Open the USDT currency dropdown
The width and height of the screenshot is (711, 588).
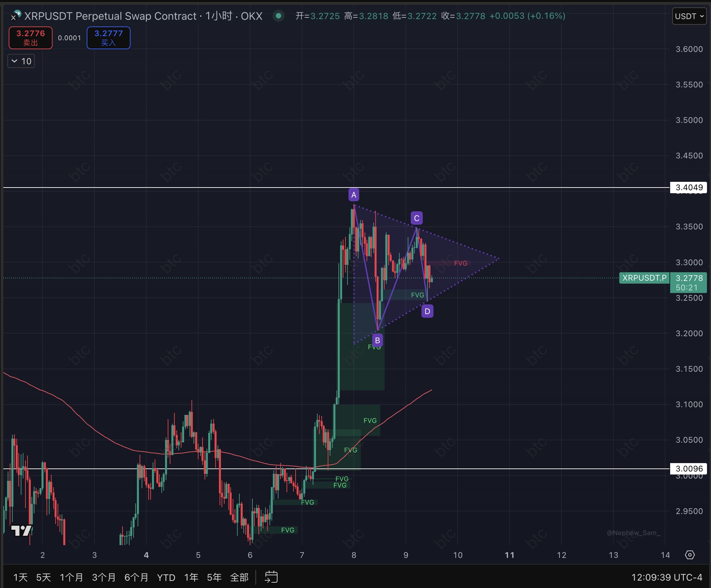(x=689, y=16)
